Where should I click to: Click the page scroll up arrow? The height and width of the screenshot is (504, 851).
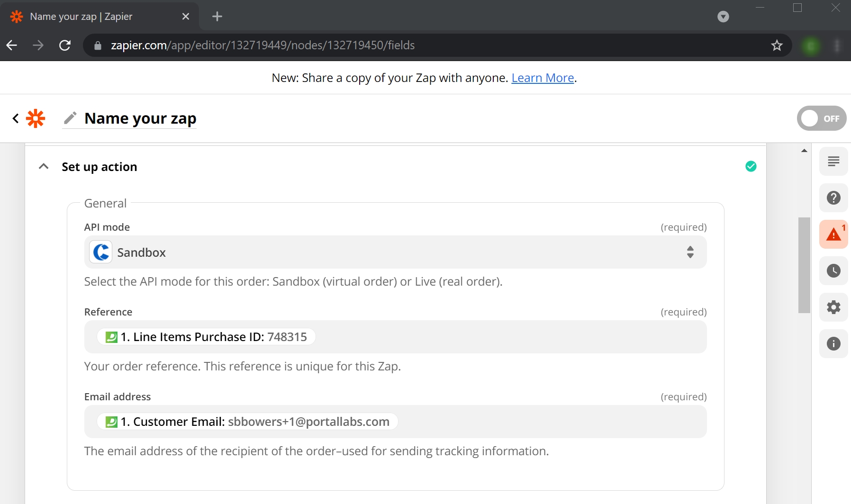[804, 151]
